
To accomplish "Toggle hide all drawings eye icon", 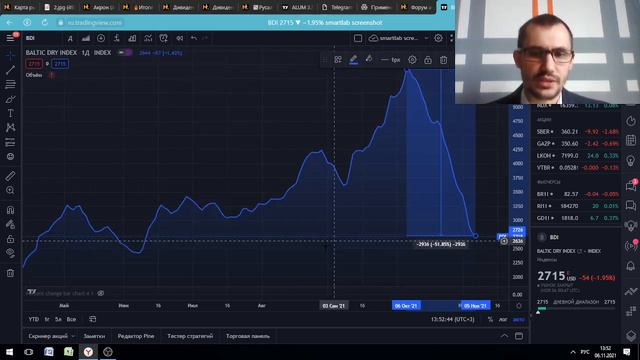I will coord(10,253).
